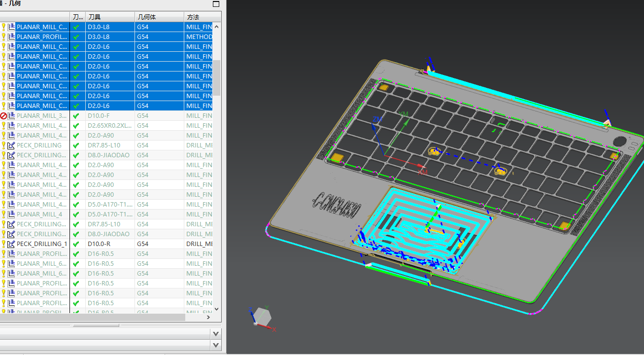The height and width of the screenshot is (355, 644).
Task: Click the G54 cell in the METHOD row
Action: pyautogui.click(x=160, y=37)
